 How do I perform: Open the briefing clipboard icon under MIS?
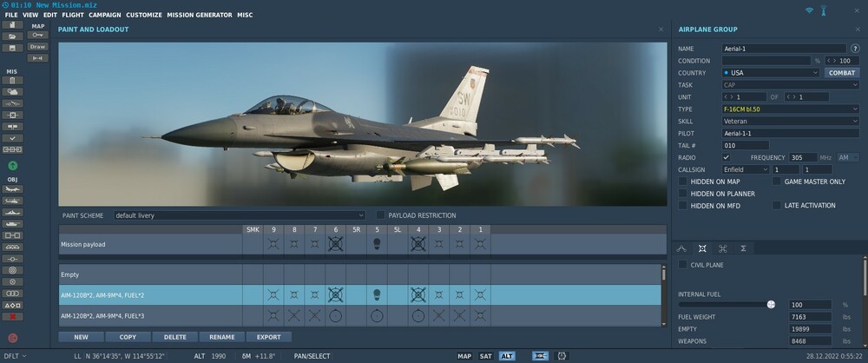(x=13, y=81)
